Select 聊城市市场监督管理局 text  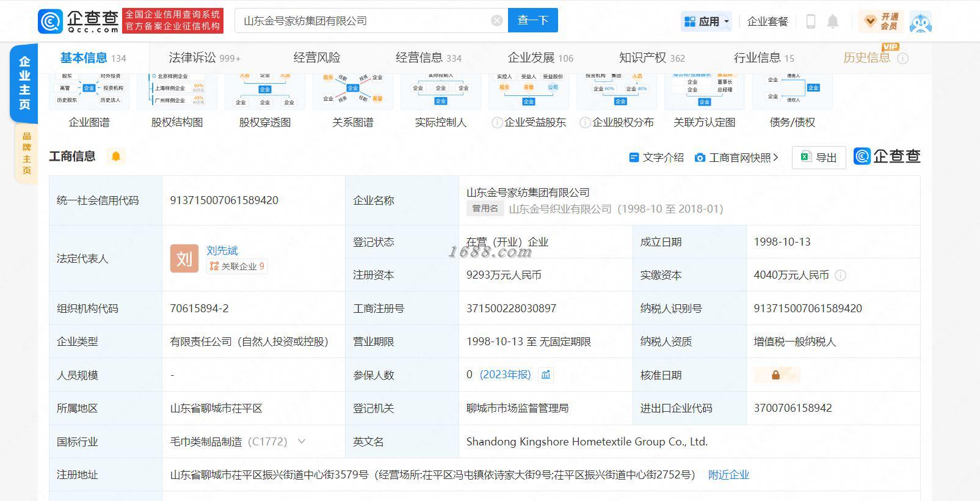click(517, 408)
